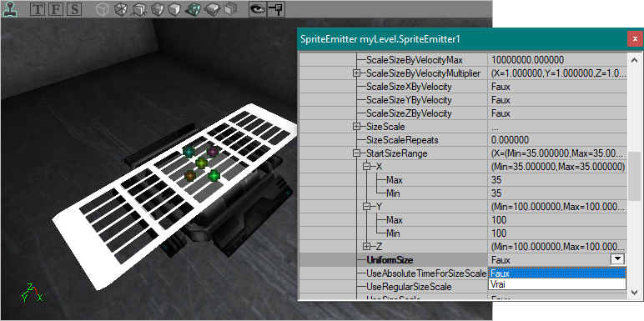The width and height of the screenshot is (644, 321).
Task: Click the scrollbar down arrow in properties
Action: 634,293
